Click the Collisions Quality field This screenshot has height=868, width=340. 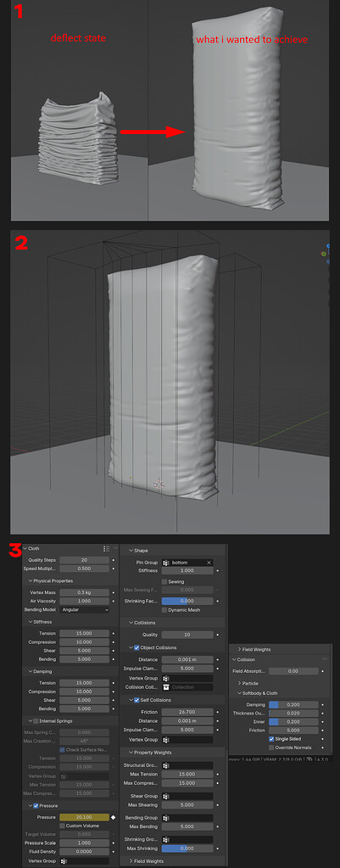coord(187,635)
